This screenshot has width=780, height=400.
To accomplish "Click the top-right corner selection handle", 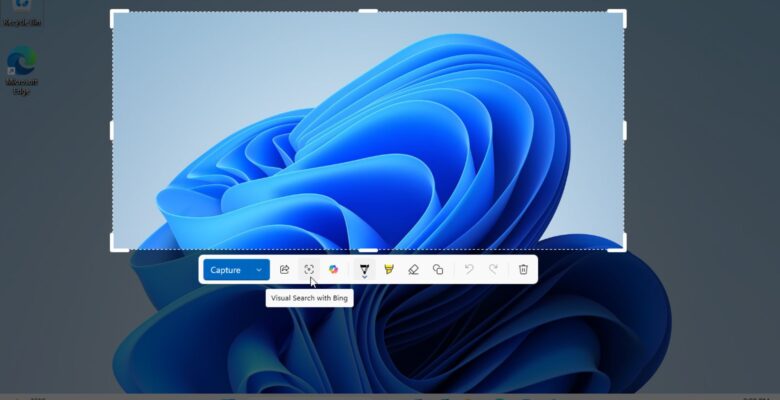I will [624, 13].
